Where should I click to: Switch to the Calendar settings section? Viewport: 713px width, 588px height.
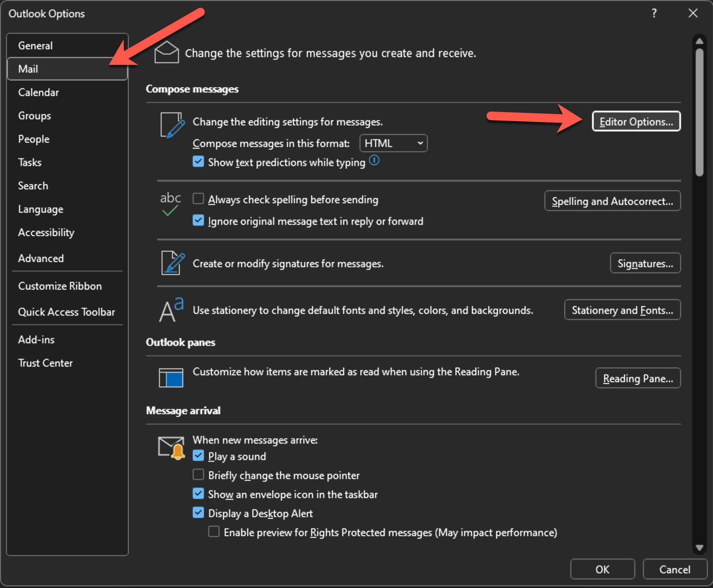(38, 92)
